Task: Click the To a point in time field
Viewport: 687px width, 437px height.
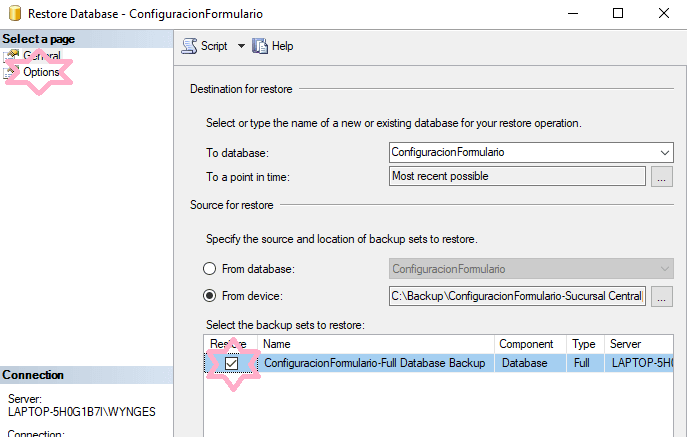Action: tap(517, 176)
